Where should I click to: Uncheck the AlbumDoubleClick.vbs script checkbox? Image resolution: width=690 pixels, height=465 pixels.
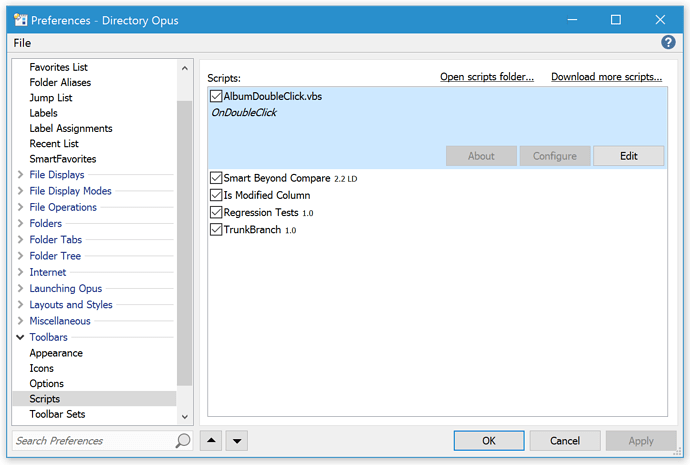(x=216, y=96)
